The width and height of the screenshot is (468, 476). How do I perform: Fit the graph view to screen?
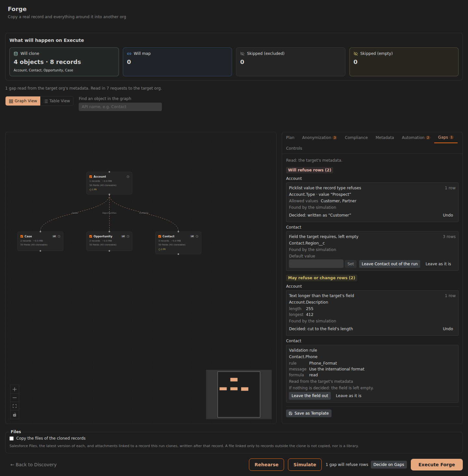point(15,406)
